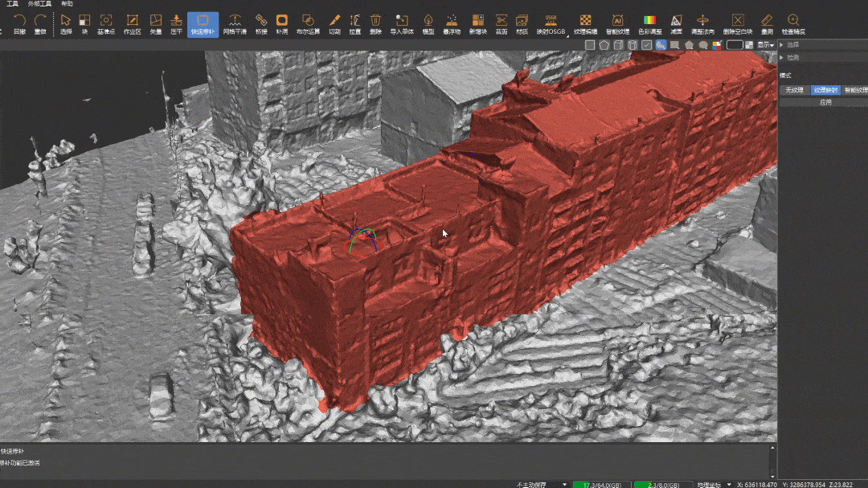Screen dimensions: 868x488
Task: Click the 压平 flatten tool
Action: click(177, 23)
